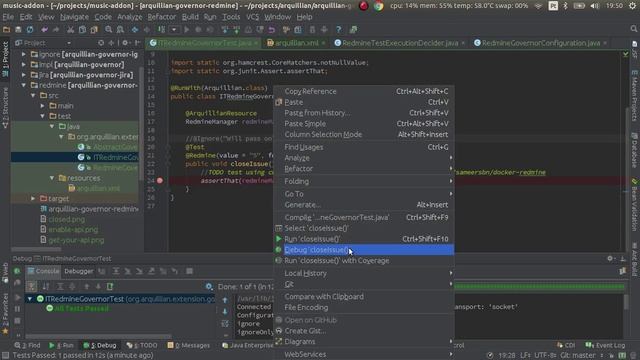Click test runner gear settings icon
This screenshot has width=640, height=360.
tap(209, 287)
